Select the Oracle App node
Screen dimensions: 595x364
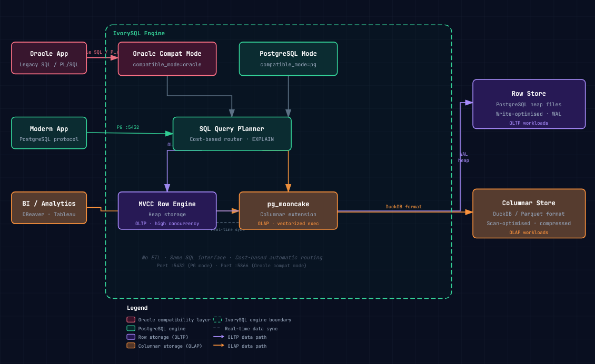[x=49, y=58]
